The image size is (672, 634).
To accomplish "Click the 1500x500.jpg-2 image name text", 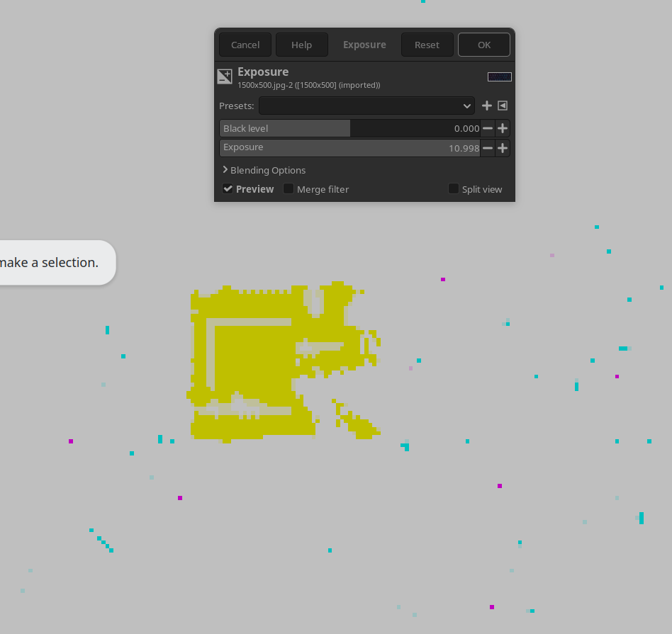I will [x=308, y=85].
